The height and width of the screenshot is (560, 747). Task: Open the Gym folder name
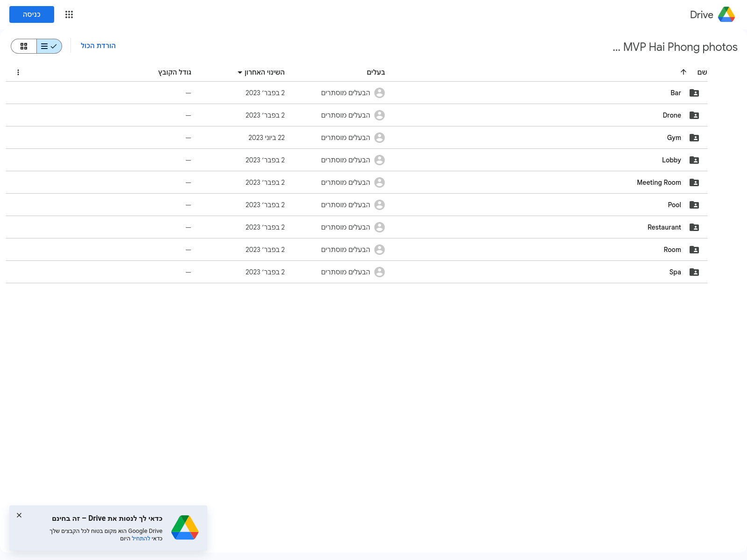tap(674, 138)
